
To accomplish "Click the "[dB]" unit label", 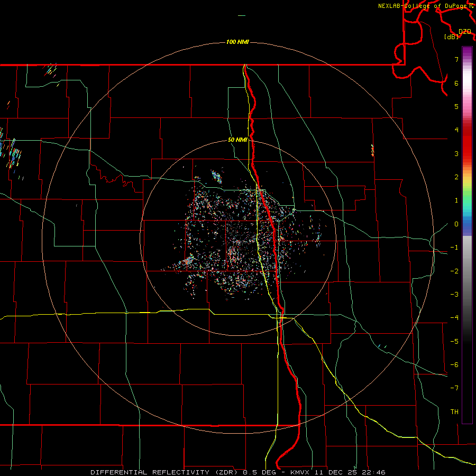I will (451, 36).
